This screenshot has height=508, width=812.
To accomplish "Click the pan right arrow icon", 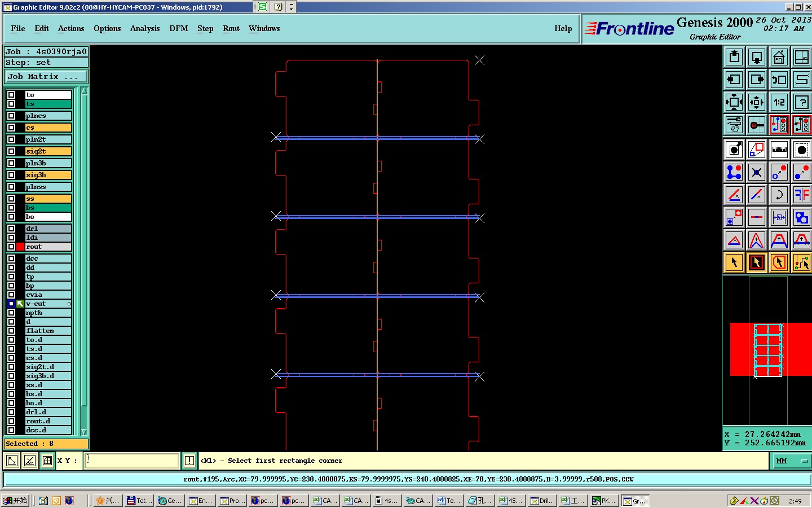I will [x=757, y=80].
